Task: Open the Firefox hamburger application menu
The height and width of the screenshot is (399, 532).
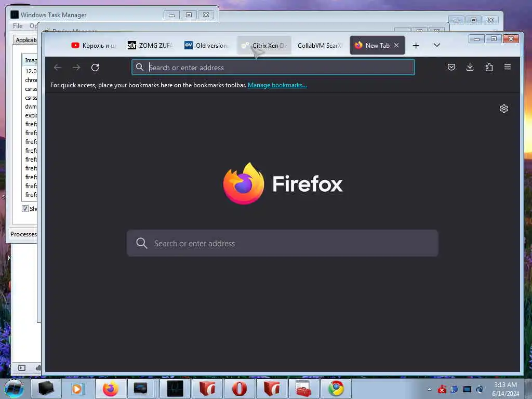Action: (x=508, y=67)
